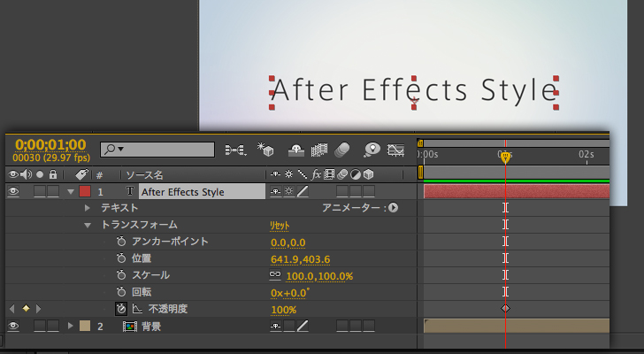Hide the 背景 layer eye toggle
The height and width of the screenshot is (354, 644).
point(13,326)
